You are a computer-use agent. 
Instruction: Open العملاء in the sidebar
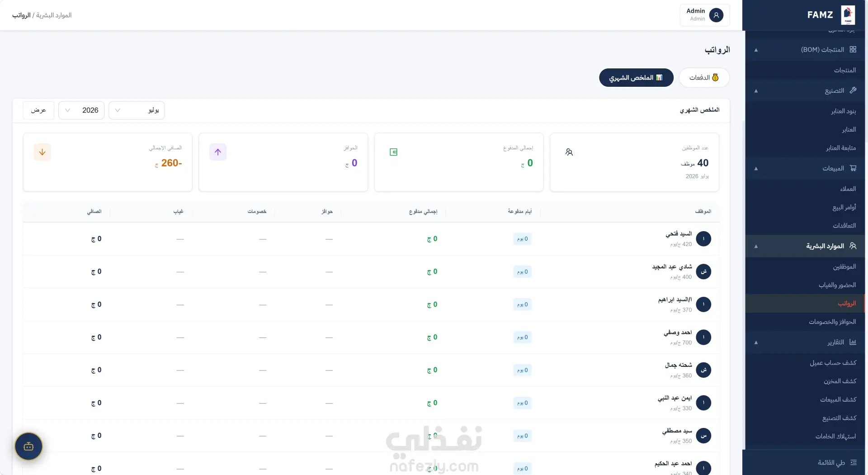tap(848, 189)
